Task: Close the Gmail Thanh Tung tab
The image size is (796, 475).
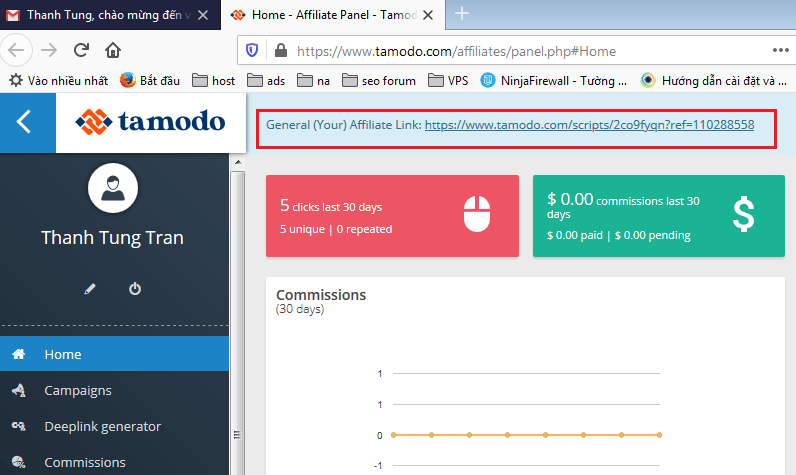Action: pyautogui.click(x=203, y=15)
